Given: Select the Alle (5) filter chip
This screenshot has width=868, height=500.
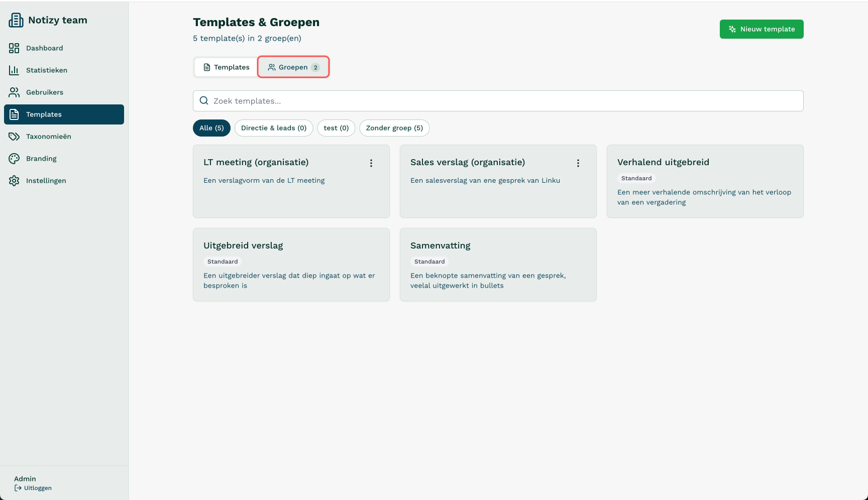Looking at the screenshot, I should tap(211, 128).
